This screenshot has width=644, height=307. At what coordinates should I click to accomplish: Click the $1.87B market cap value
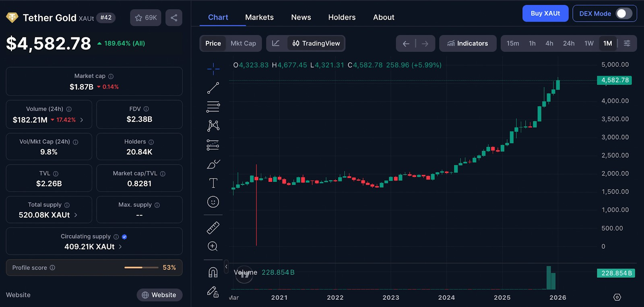81,87
